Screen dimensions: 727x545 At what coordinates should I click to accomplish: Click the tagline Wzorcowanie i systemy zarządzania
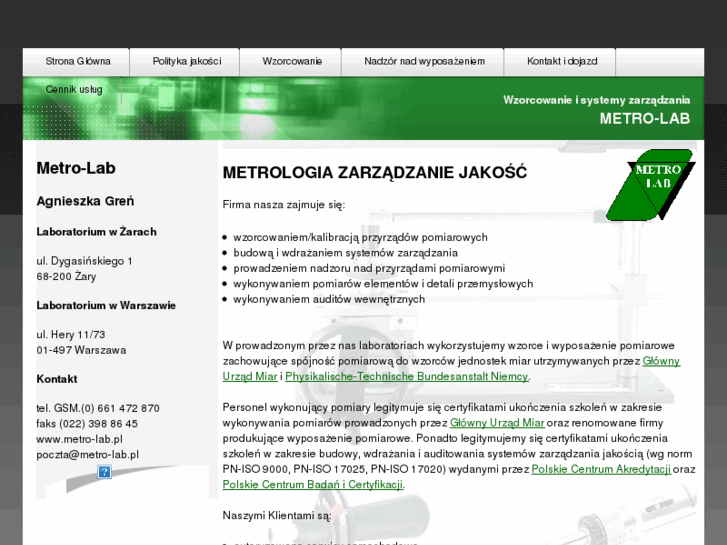(x=597, y=100)
